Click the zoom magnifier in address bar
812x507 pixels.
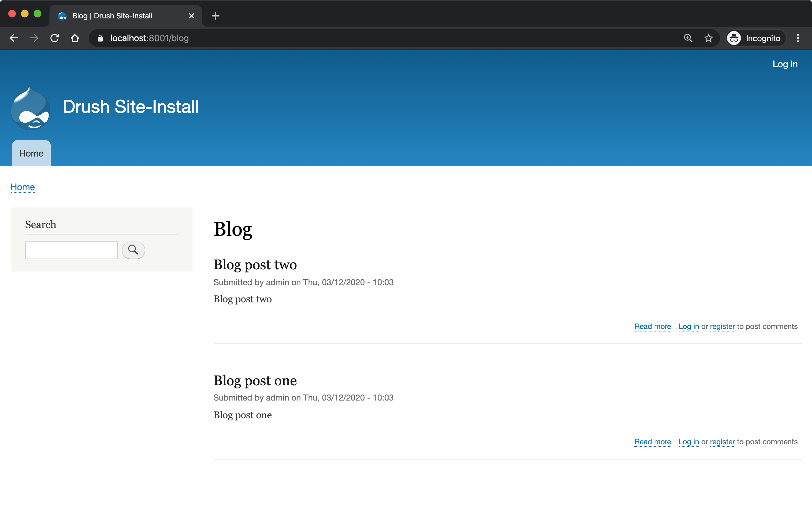coord(688,38)
